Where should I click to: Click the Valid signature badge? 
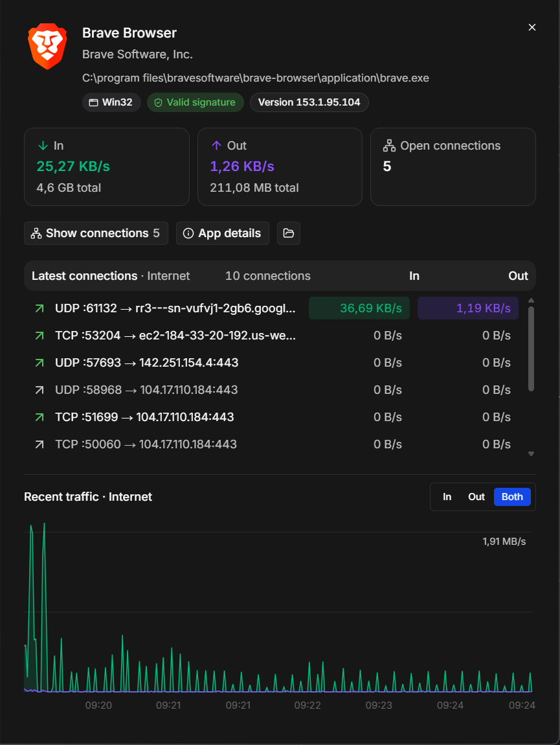pyautogui.click(x=196, y=102)
